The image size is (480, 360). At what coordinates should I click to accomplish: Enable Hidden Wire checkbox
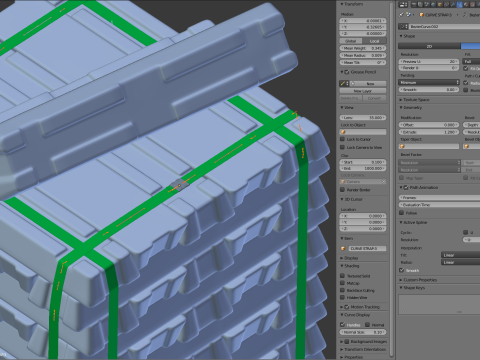[x=342, y=297]
